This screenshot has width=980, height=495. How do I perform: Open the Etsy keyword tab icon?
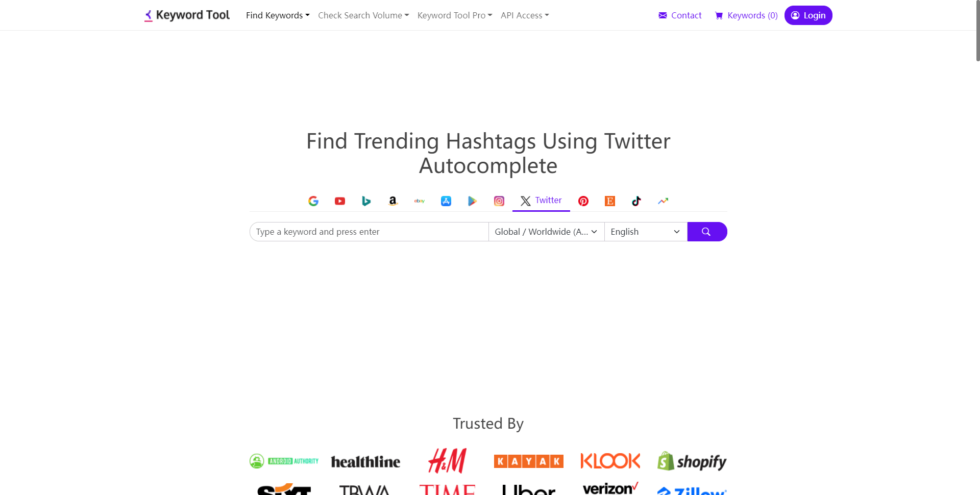[610, 201]
